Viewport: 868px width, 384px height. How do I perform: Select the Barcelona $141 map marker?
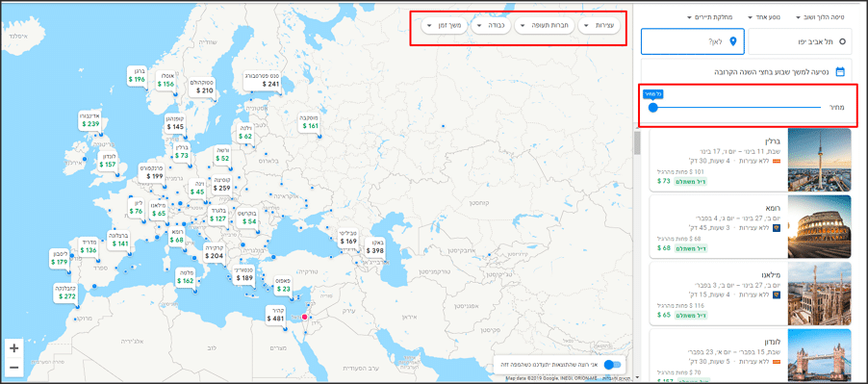(x=119, y=240)
